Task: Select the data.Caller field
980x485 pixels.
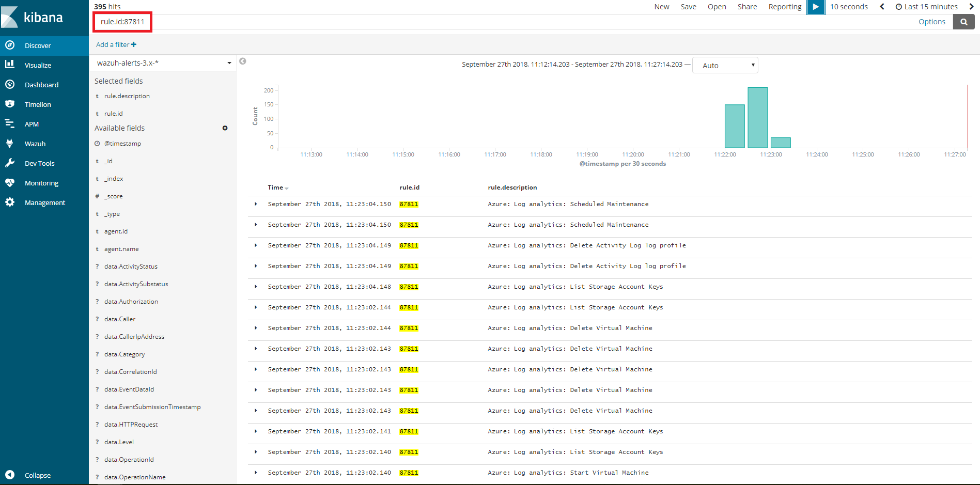Action: click(x=120, y=319)
